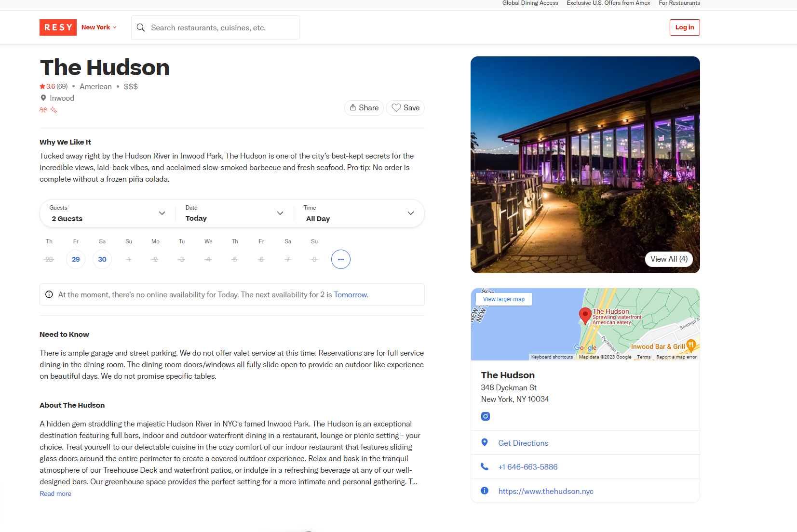
Task: Click the Instagram icon under the address
Action: point(486,416)
